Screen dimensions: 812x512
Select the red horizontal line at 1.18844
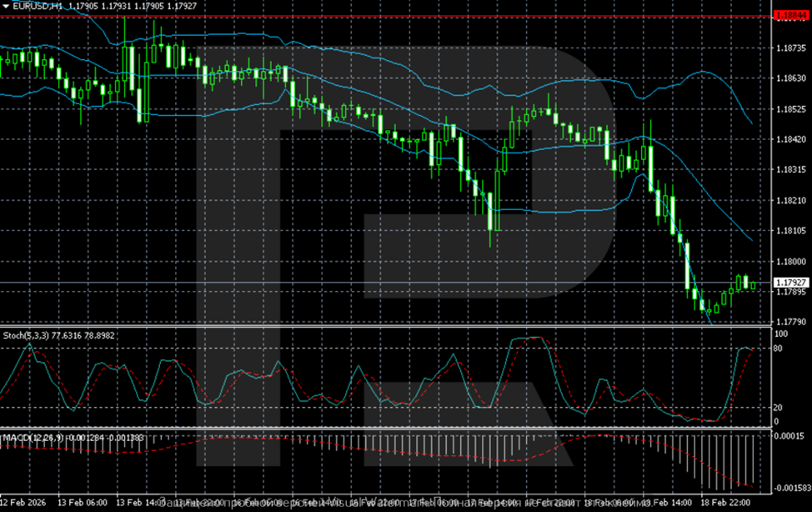click(x=386, y=17)
